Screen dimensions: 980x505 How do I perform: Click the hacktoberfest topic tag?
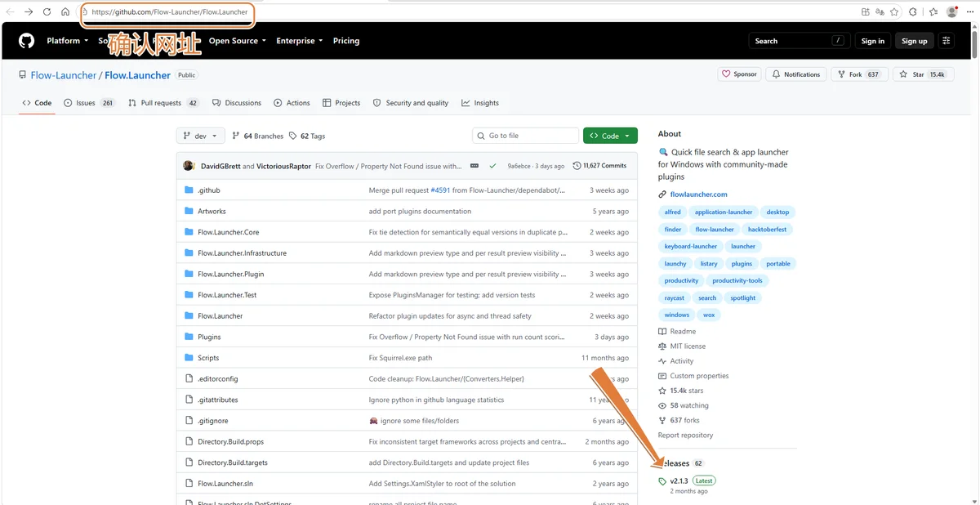pos(767,230)
